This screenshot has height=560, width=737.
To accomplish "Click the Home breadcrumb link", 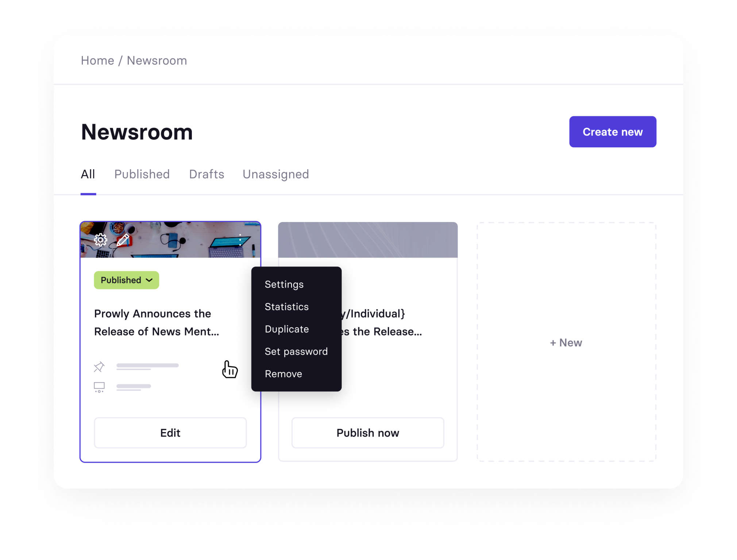I will (x=97, y=61).
